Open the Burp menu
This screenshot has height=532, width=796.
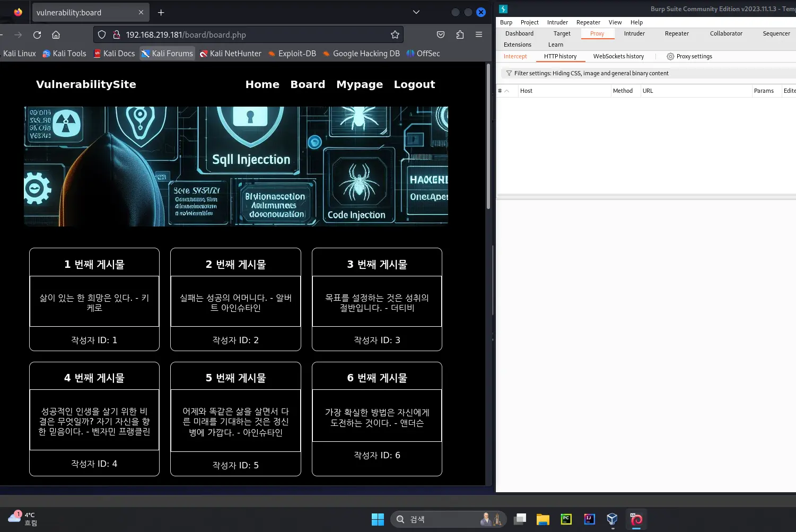(506, 22)
